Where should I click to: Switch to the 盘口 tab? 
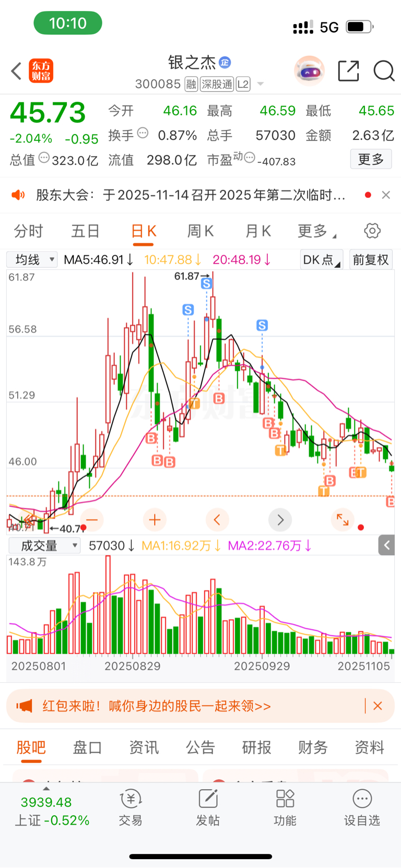point(87,747)
